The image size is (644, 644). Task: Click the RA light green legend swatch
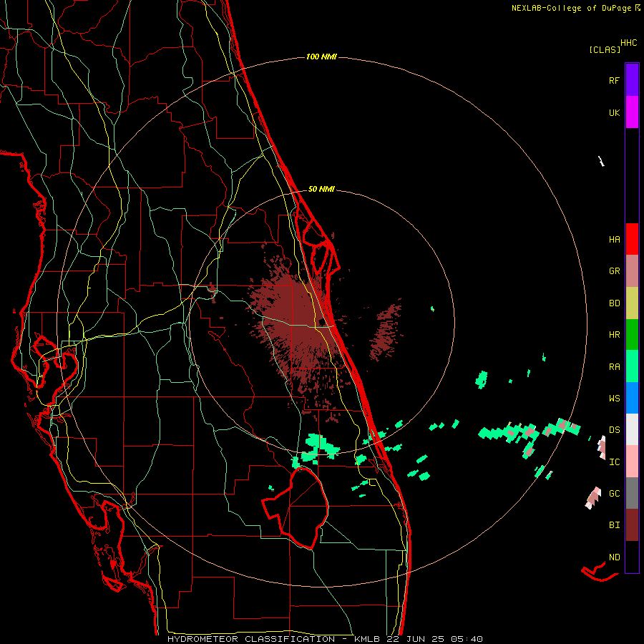(632, 366)
